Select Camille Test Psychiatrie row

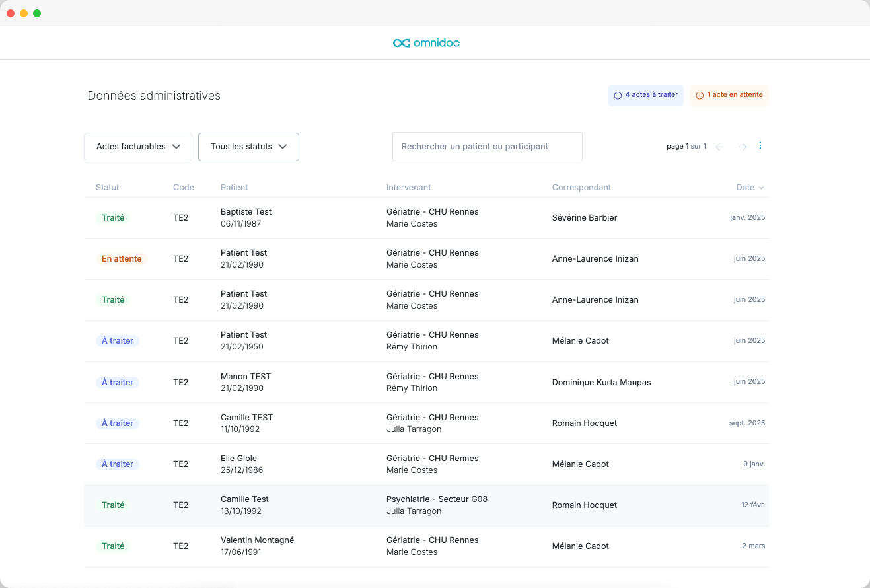pyautogui.click(x=426, y=505)
